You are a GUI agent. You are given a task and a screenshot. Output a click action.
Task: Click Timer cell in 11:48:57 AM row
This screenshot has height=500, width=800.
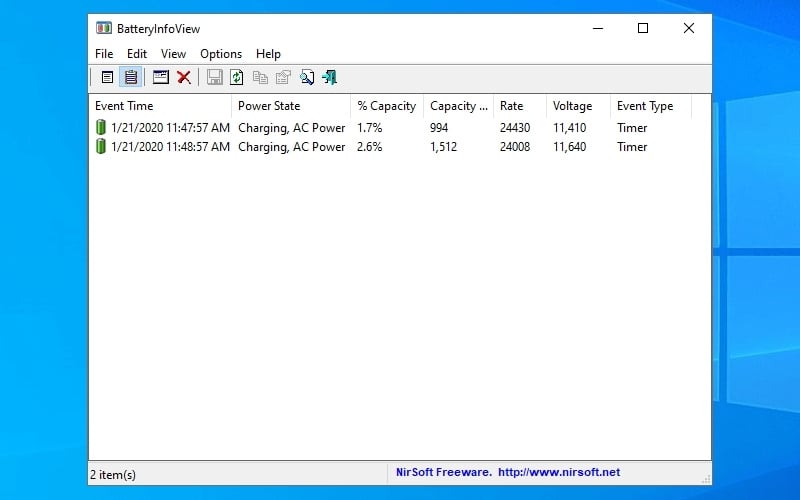tap(632, 147)
